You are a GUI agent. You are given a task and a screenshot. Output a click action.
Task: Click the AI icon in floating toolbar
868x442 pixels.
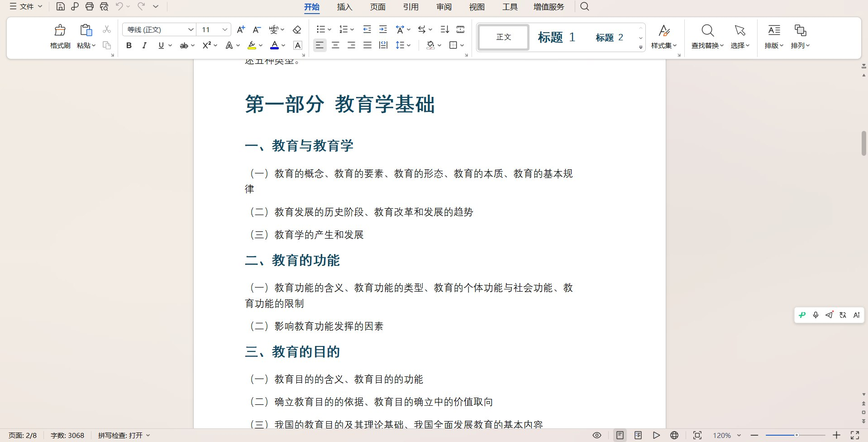pyautogui.click(x=856, y=315)
